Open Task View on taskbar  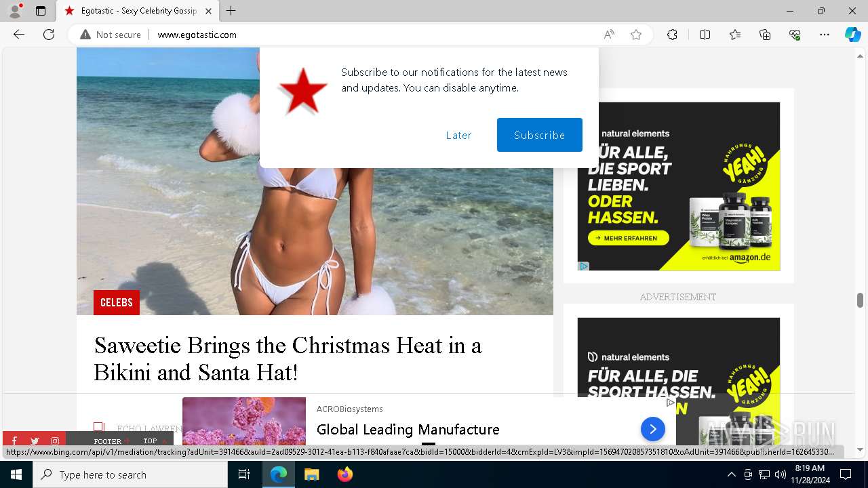(x=245, y=474)
